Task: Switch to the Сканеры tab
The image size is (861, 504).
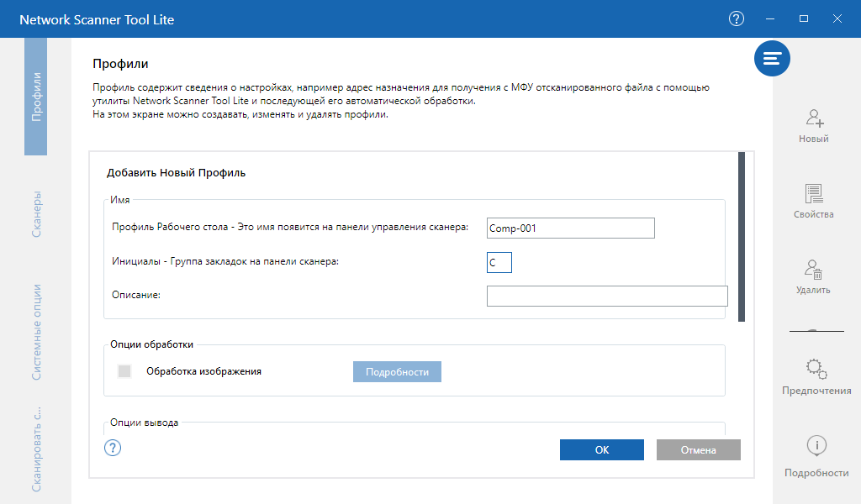Action: [36, 214]
